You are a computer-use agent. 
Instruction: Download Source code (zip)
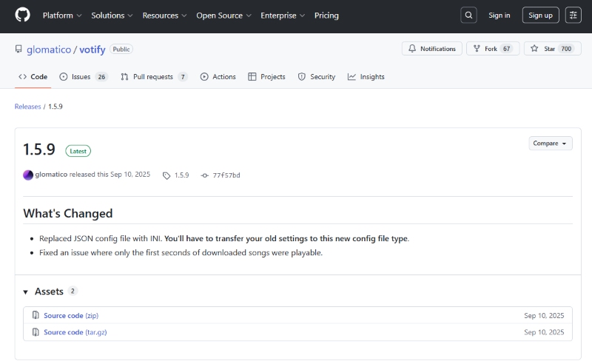coord(71,315)
